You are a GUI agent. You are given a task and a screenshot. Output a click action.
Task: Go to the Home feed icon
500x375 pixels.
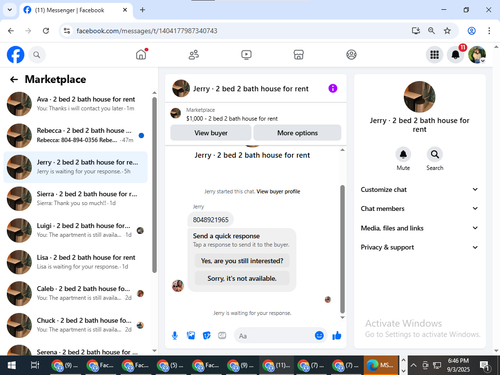click(x=141, y=54)
